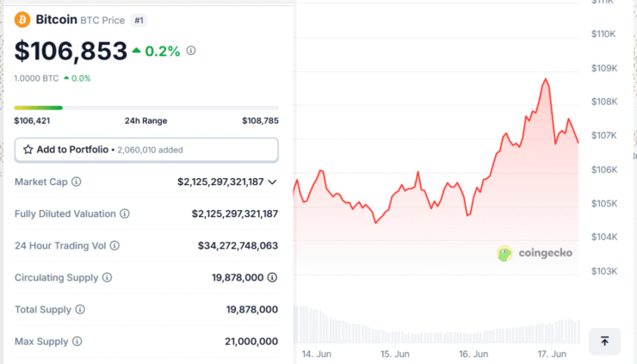Open the Max Supply info icon
This screenshot has width=637, height=364.
[77, 342]
